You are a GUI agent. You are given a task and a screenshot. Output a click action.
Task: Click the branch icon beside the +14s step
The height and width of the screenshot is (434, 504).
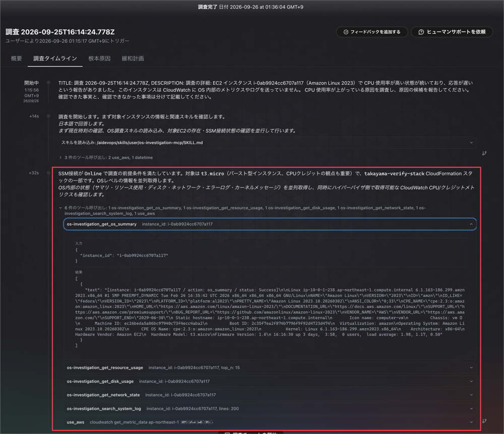pos(484,153)
